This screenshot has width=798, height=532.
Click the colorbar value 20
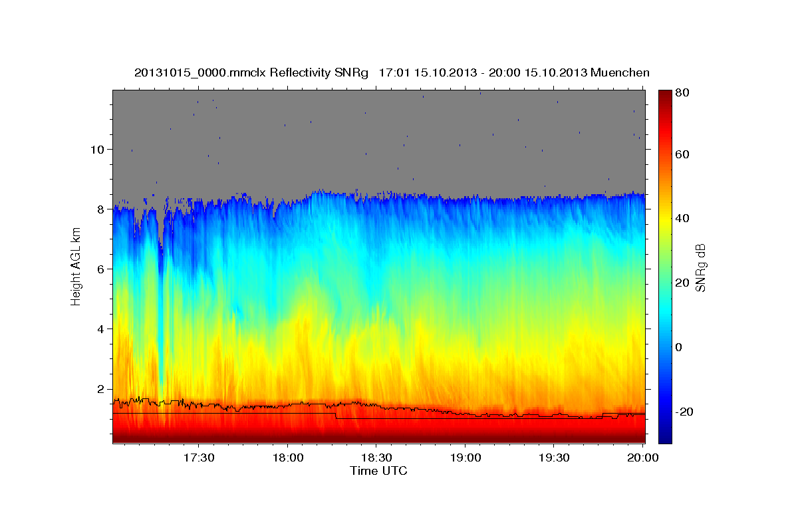click(682, 283)
